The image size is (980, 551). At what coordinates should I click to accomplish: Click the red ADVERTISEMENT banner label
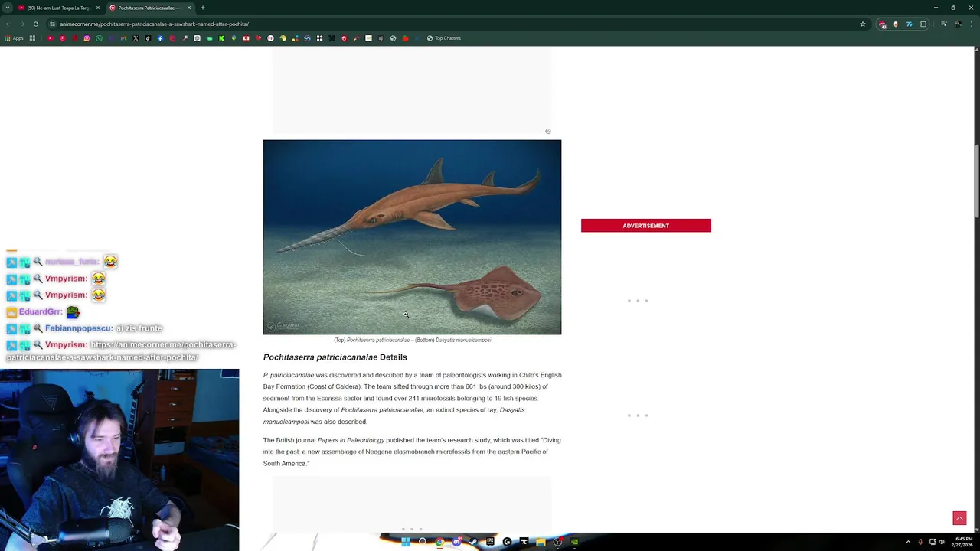645,226
